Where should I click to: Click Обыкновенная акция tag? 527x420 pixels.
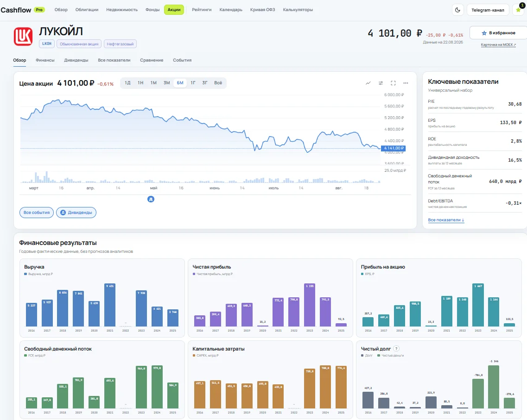pyautogui.click(x=79, y=44)
